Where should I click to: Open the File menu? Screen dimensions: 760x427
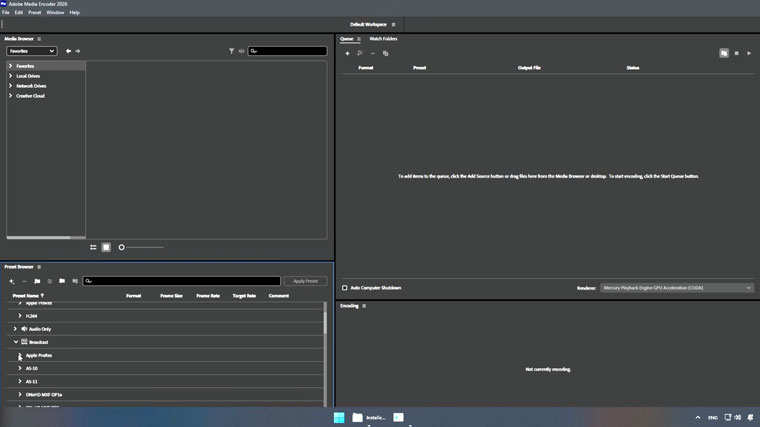[x=6, y=13]
